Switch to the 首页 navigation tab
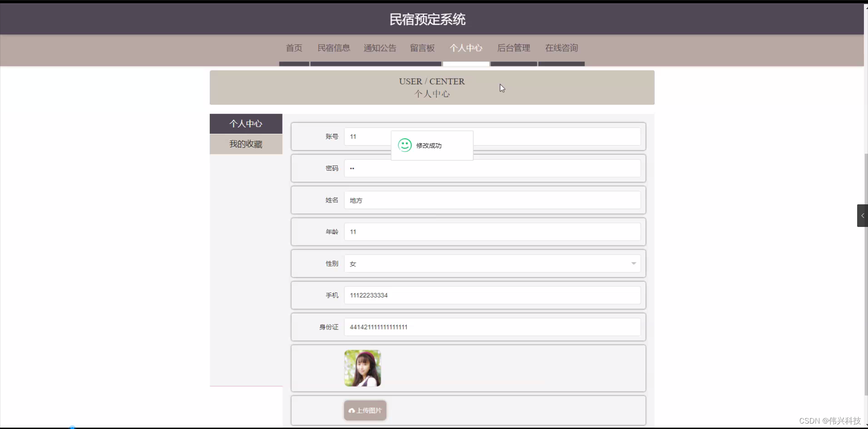 tap(294, 48)
